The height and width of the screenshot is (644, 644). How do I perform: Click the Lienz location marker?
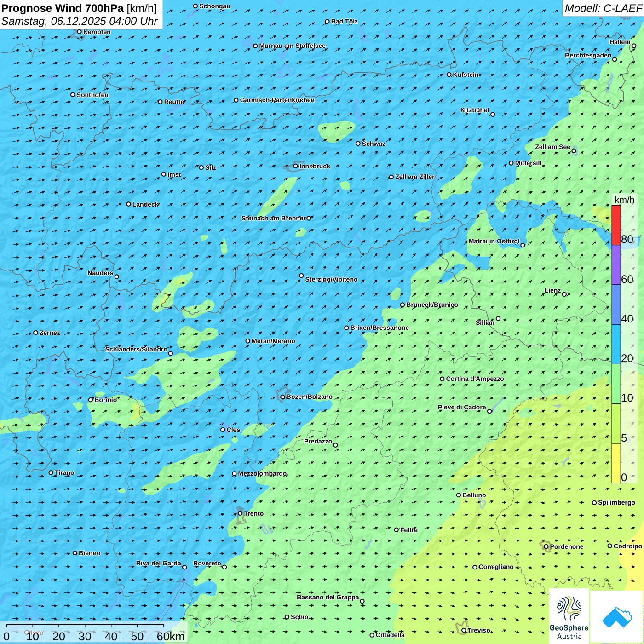click(x=564, y=294)
